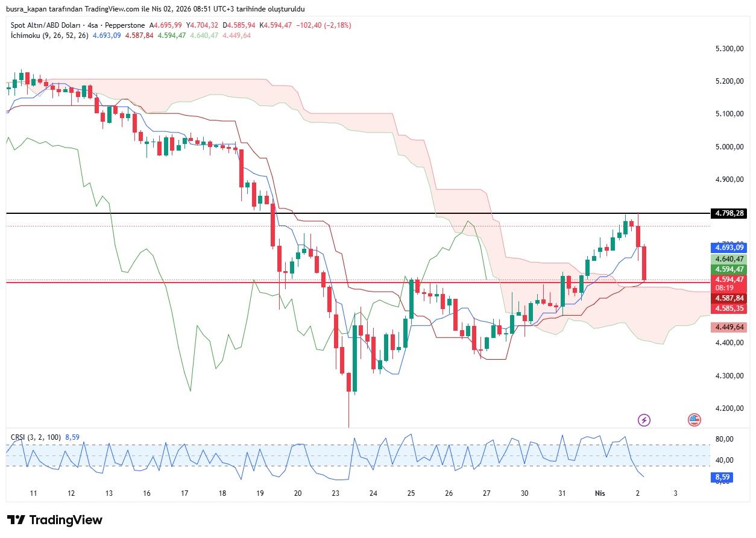
Task: Click the Nis month label on time axis
Action: tap(599, 493)
